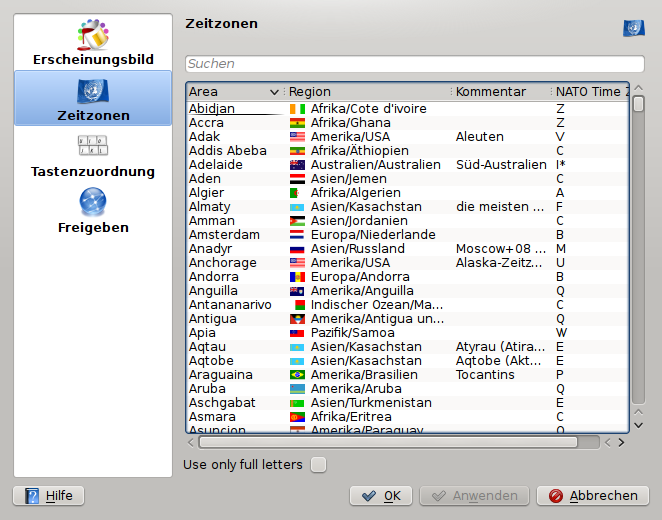This screenshot has height=520, width=662.
Task: Click the Suchen search field
Action: pos(415,64)
